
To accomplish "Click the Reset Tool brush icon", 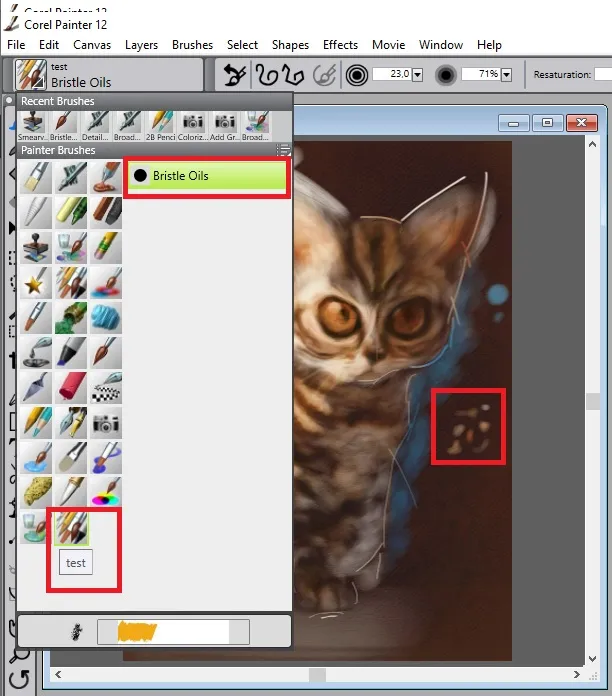I will [234, 75].
